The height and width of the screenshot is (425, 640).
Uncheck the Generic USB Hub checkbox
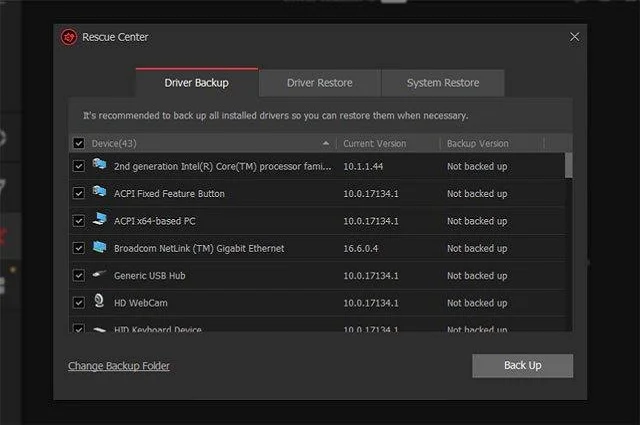[79, 276]
